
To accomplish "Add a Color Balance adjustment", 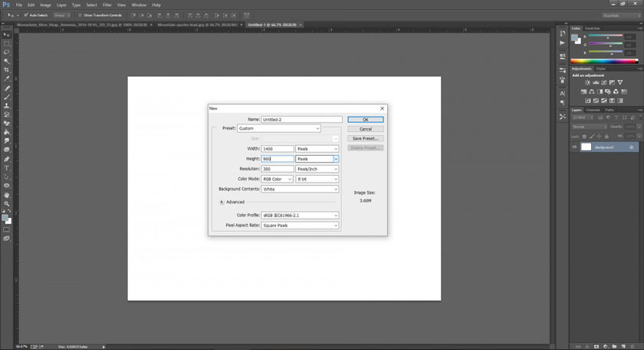I will [x=591, y=91].
